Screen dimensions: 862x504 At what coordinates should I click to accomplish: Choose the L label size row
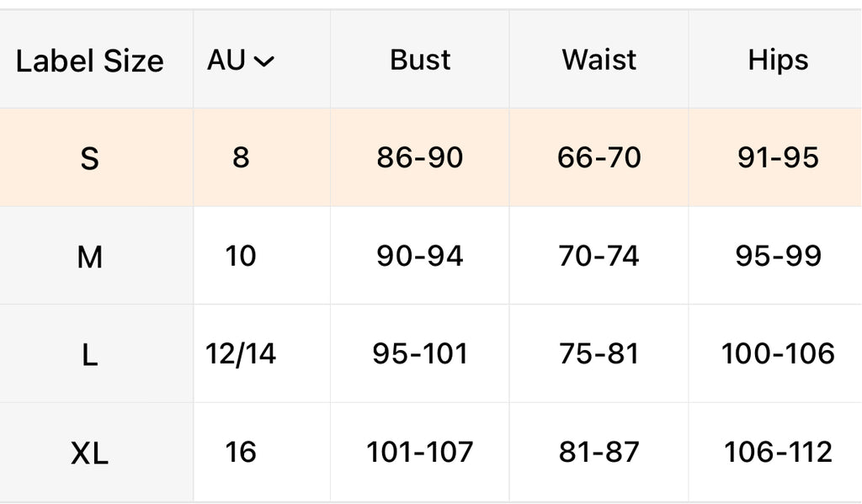[89, 355]
